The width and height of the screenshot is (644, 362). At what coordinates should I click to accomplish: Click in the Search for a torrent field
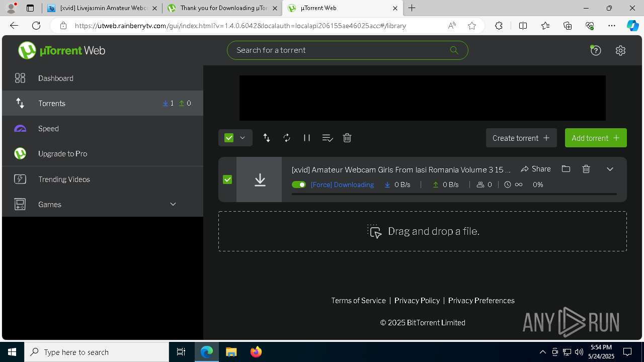[x=347, y=50]
